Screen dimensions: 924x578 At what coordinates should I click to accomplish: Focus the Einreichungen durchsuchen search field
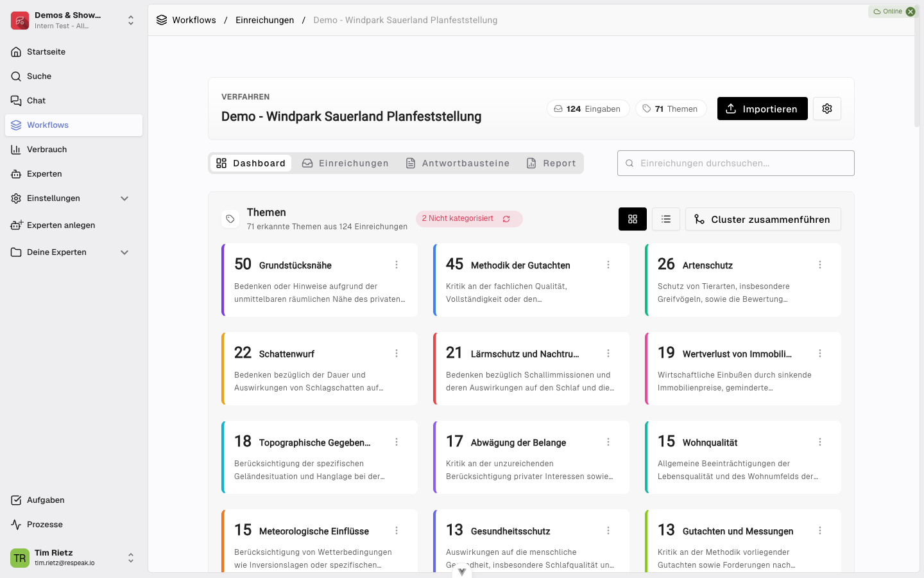click(736, 163)
